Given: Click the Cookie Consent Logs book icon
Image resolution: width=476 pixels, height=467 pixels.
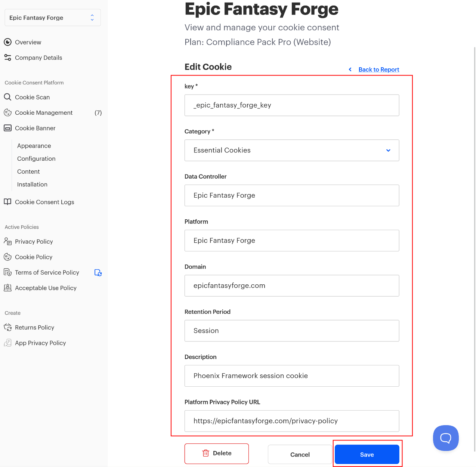Looking at the screenshot, I should pos(7,202).
